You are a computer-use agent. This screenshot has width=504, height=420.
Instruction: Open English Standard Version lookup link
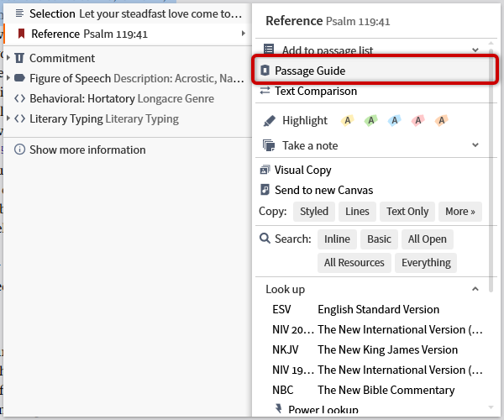point(378,309)
